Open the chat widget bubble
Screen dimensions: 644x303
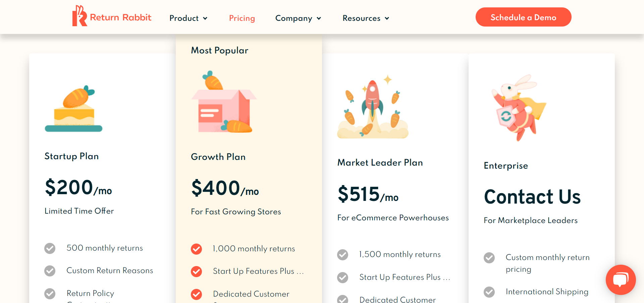click(621, 280)
